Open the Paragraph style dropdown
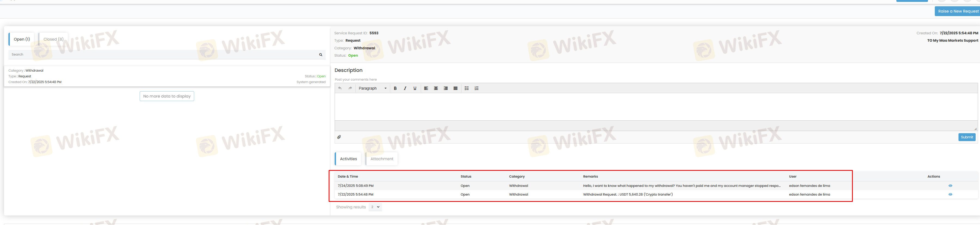Viewport: 980px width, 225px height. [x=373, y=88]
